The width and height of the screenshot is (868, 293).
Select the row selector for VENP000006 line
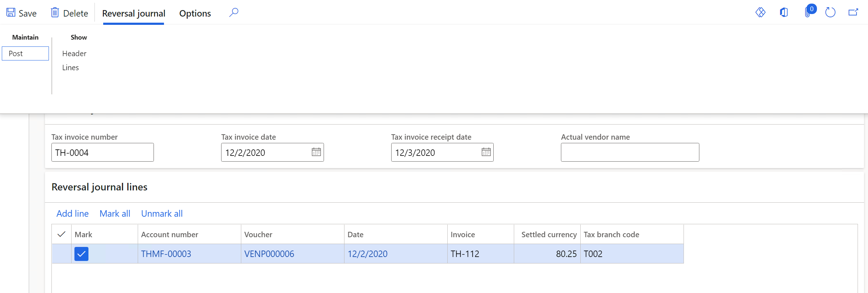[61, 254]
